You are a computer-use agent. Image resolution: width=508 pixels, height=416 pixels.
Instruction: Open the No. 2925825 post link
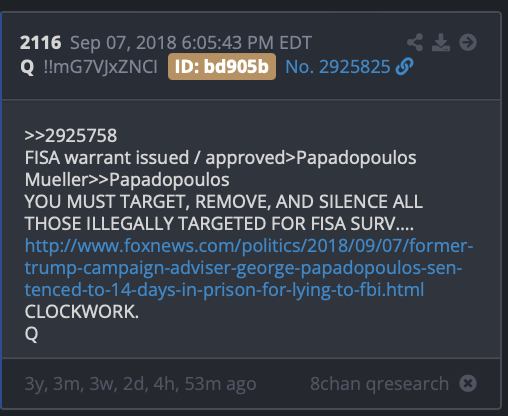[338, 67]
